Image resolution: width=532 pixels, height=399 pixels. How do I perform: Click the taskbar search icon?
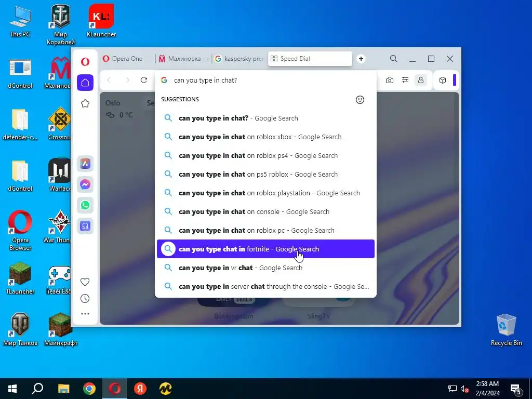[x=37, y=389]
